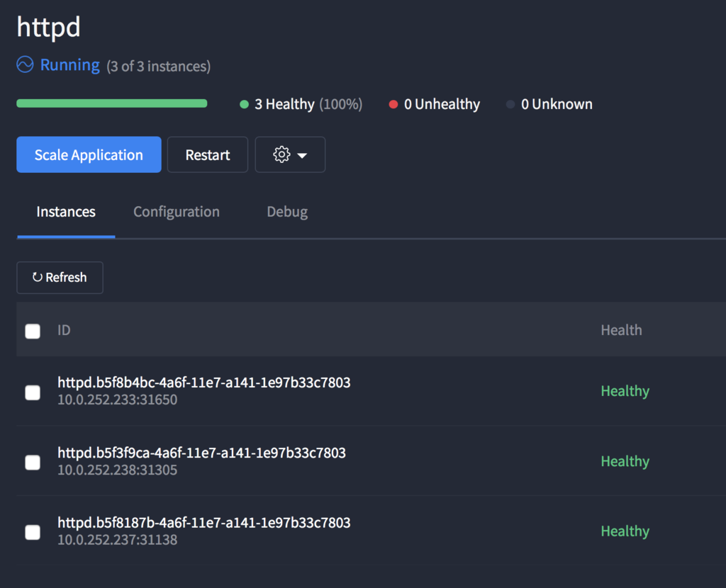Screen dimensions: 726x588
Task: Open instance httpd.b5f3f9ca-4a6f-11e7-a141-1e97b33c7803
Action: [x=201, y=453]
